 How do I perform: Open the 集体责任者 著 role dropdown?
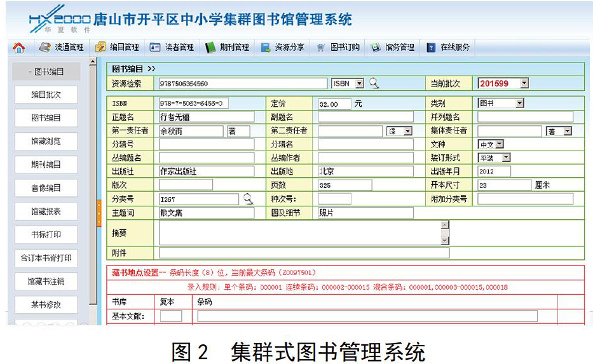pos(559,131)
